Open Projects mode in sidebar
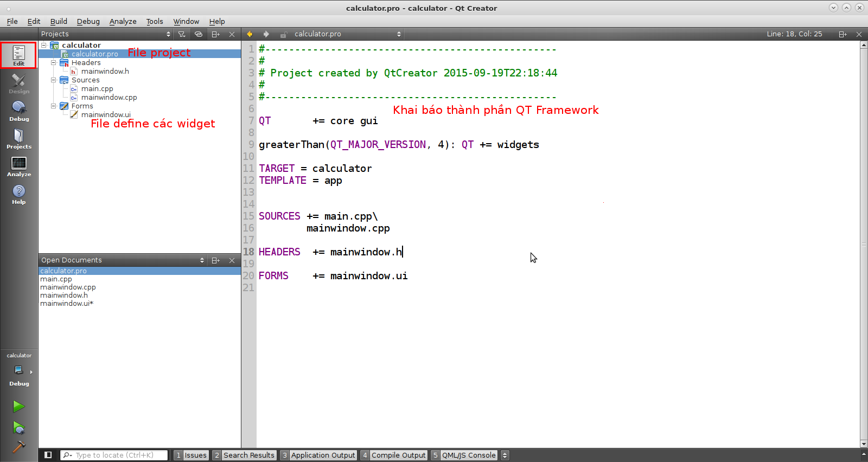Screen dimensions: 868x462 pyautogui.click(x=19, y=138)
